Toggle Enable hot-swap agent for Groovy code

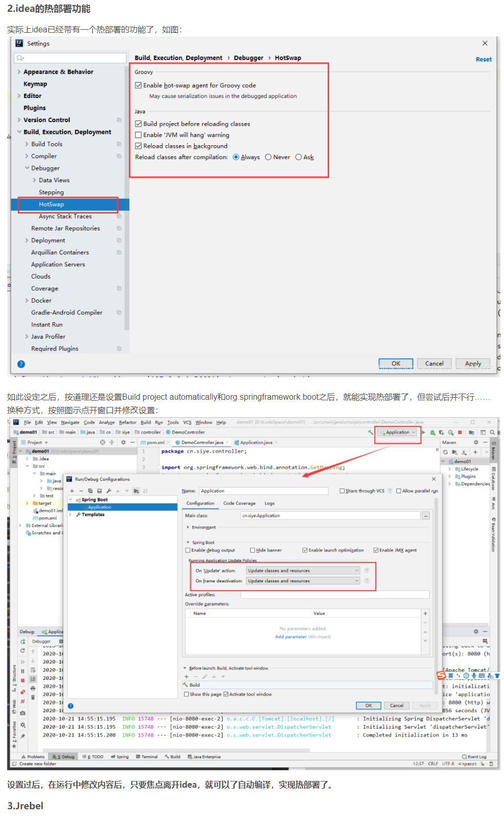coord(138,85)
